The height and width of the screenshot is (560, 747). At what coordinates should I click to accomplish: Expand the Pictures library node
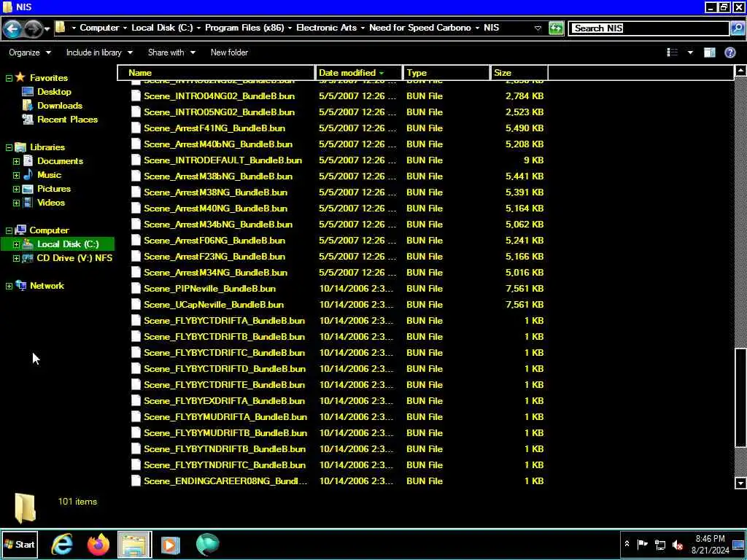click(x=16, y=189)
